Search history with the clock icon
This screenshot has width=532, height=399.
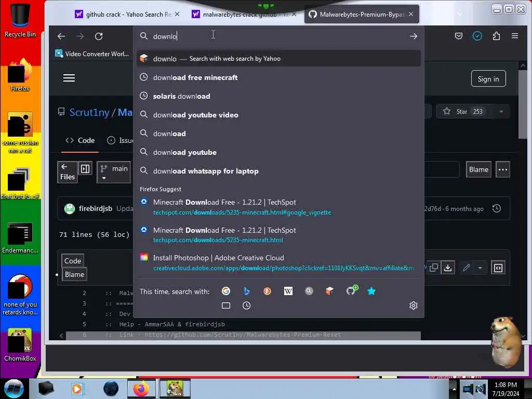247,305
